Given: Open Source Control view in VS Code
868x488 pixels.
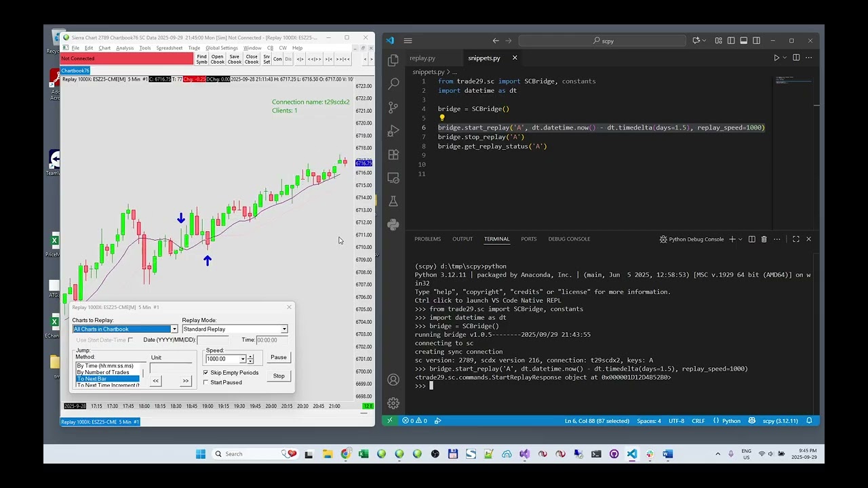Looking at the screenshot, I should pyautogui.click(x=393, y=107).
